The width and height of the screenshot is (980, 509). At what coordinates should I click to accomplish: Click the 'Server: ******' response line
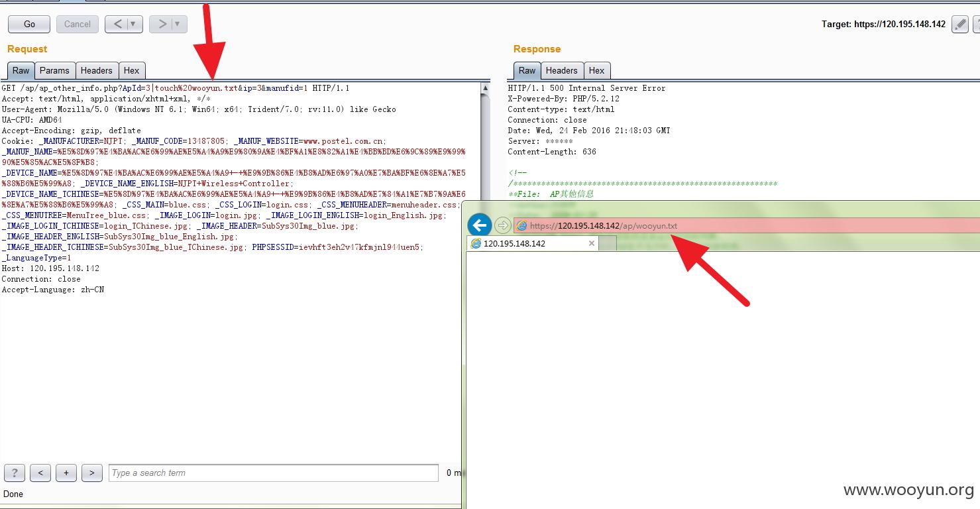pyautogui.click(x=540, y=141)
